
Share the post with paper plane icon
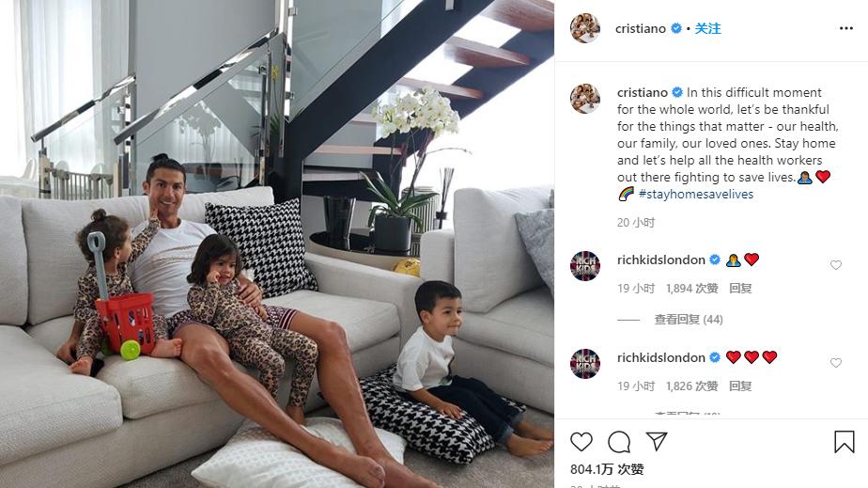coord(657,442)
